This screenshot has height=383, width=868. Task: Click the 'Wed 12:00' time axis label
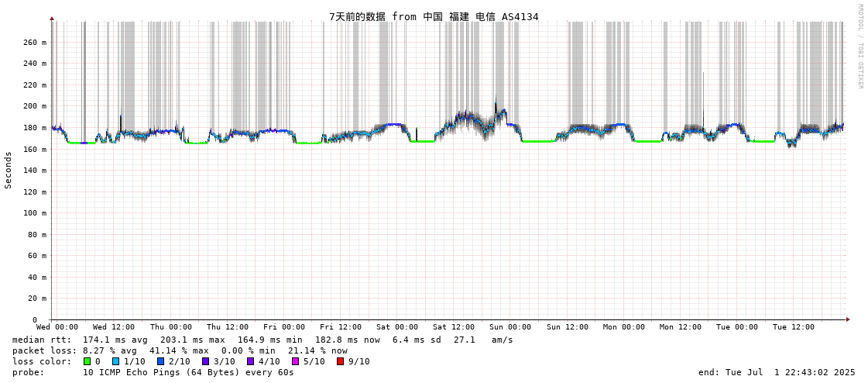(114, 328)
